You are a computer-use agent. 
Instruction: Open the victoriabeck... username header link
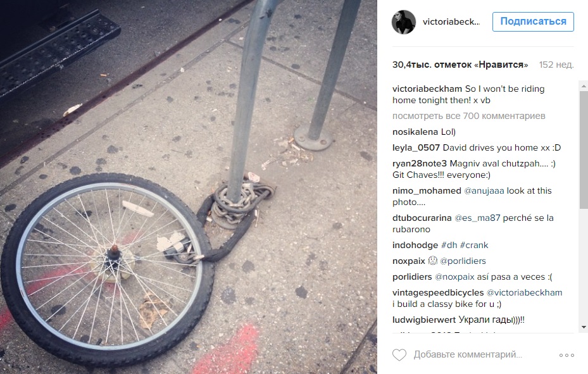click(x=451, y=22)
